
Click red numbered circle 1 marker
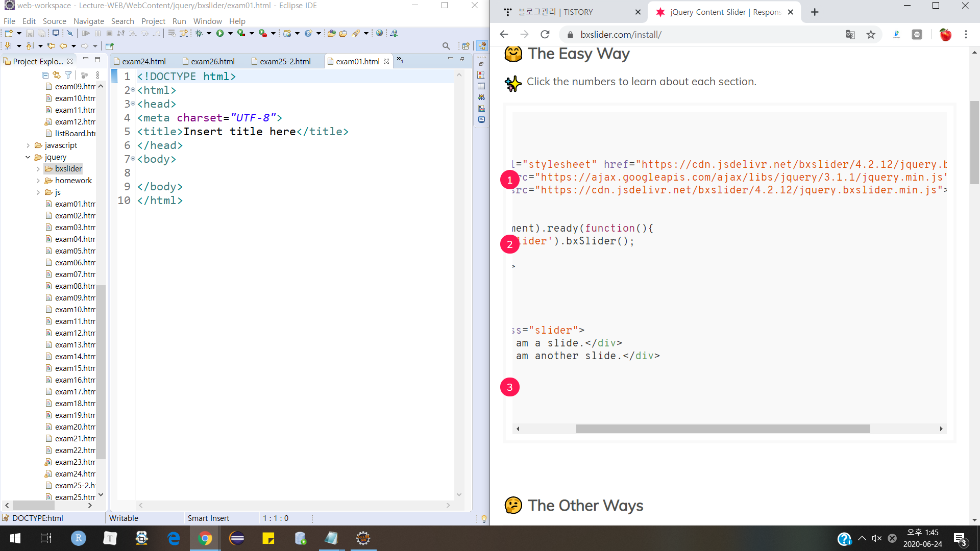[x=509, y=180]
